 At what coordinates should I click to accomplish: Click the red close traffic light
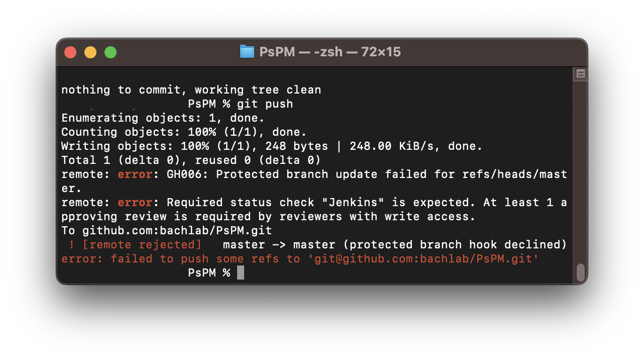click(x=70, y=52)
